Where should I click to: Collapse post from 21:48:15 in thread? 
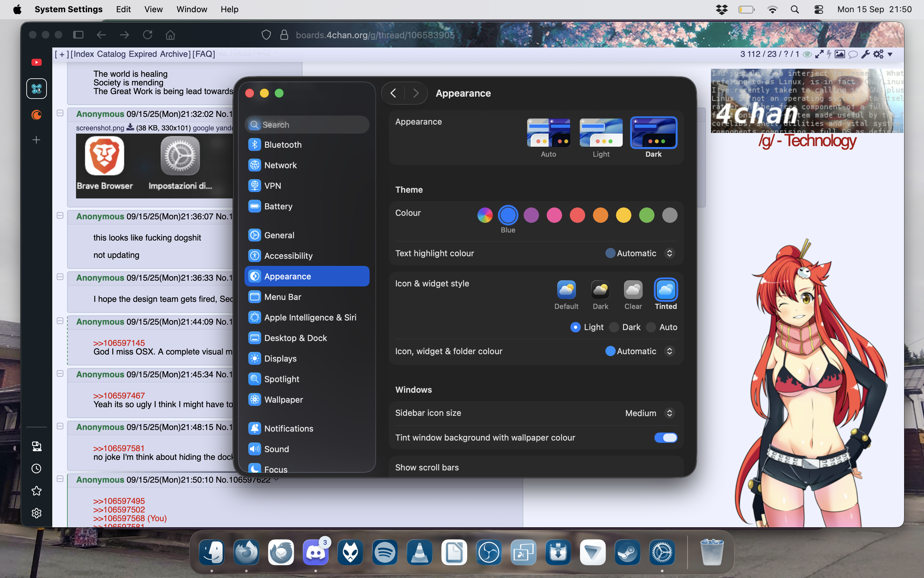click(x=60, y=426)
